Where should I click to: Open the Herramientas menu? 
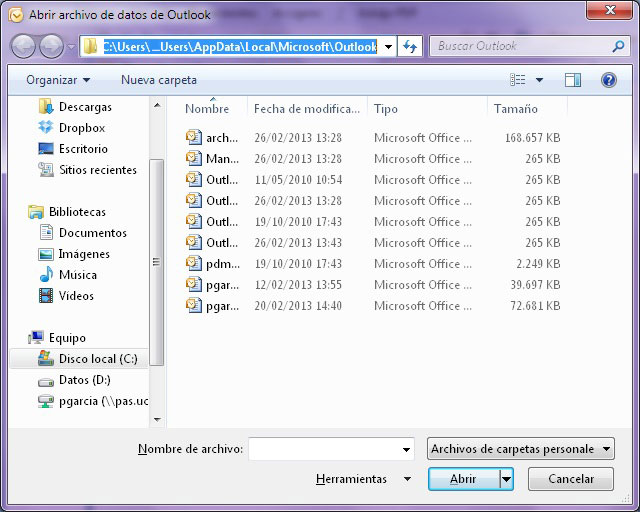pyautogui.click(x=363, y=479)
